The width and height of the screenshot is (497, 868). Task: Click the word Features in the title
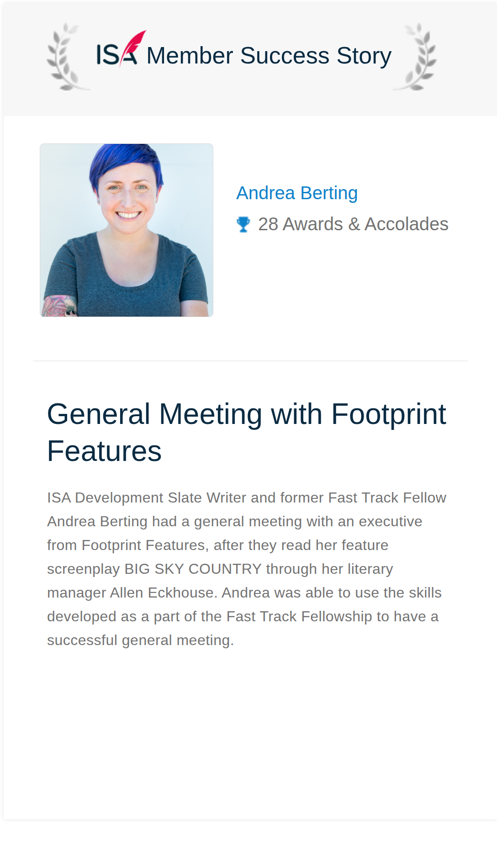(104, 451)
